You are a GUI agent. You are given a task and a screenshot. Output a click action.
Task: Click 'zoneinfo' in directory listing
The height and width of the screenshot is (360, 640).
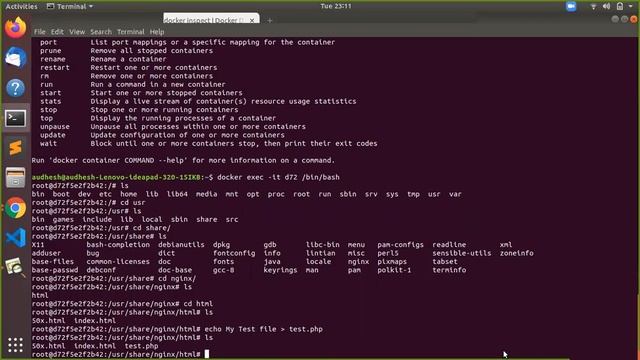516,253
